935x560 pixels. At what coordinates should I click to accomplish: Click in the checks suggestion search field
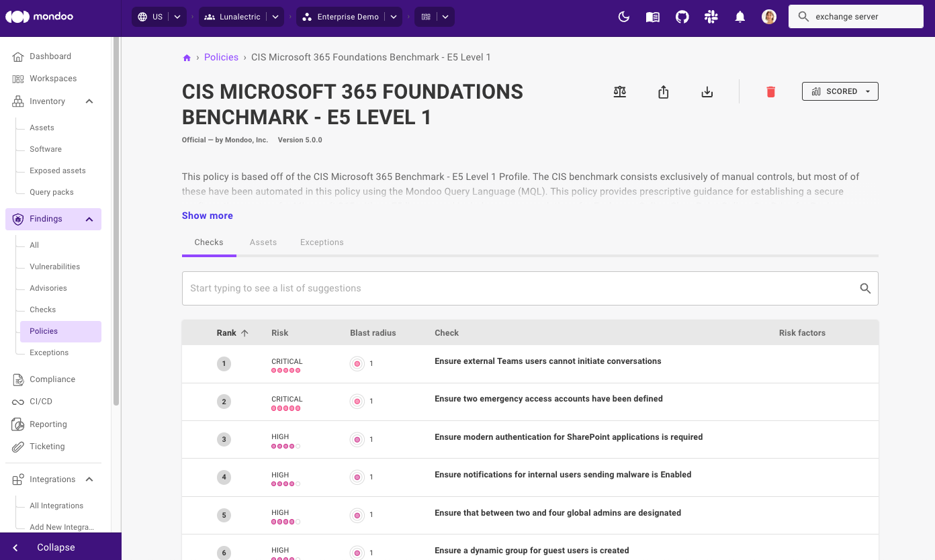click(470, 288)
